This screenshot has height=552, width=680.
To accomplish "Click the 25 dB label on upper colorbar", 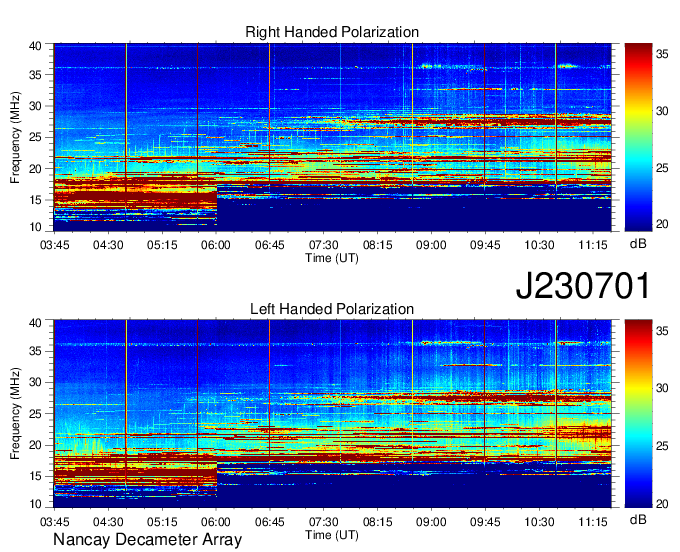I will [662, 168].
